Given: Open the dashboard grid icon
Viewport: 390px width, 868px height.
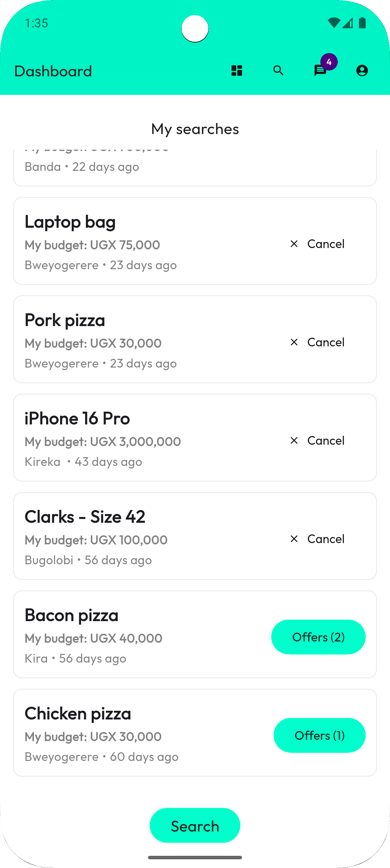Looking at the screenshot, I should pos(236,71).
